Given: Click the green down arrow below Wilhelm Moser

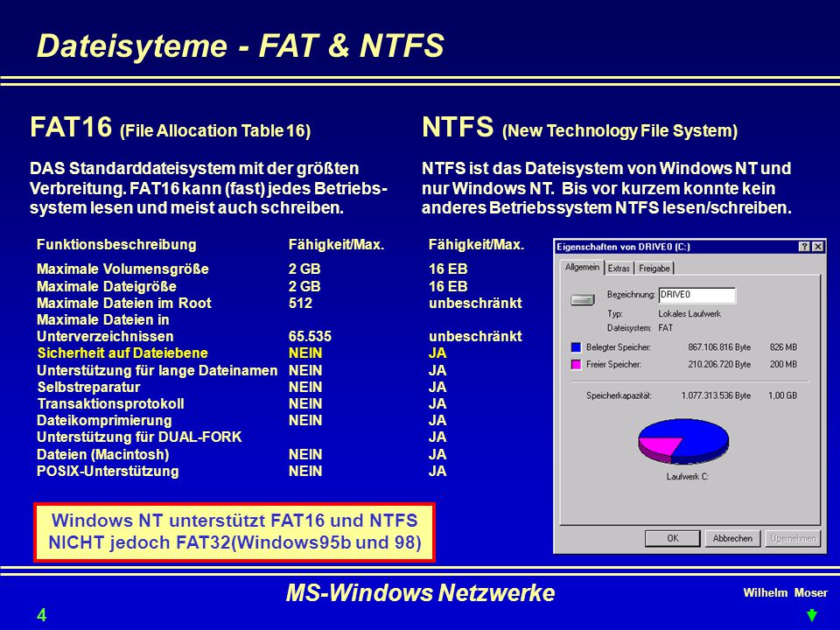Looking at the screenshot, I should click(812, 614).
